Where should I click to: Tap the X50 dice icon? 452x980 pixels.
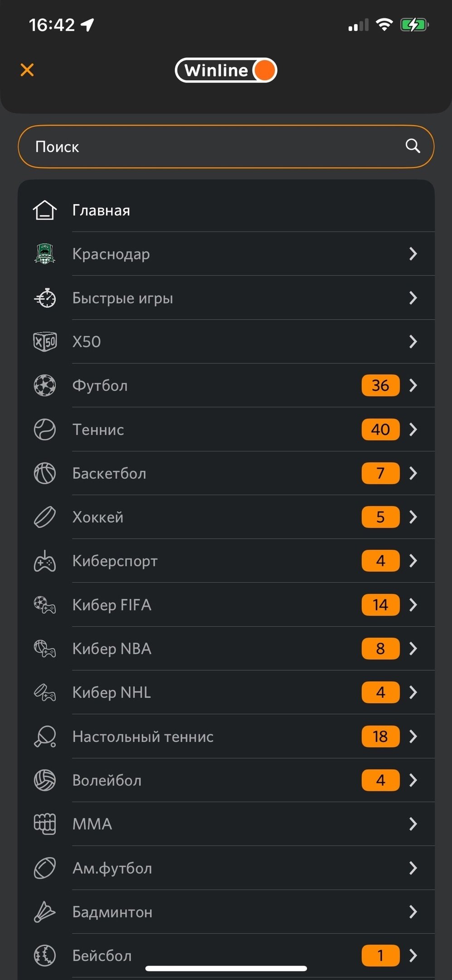pos(45,342)
